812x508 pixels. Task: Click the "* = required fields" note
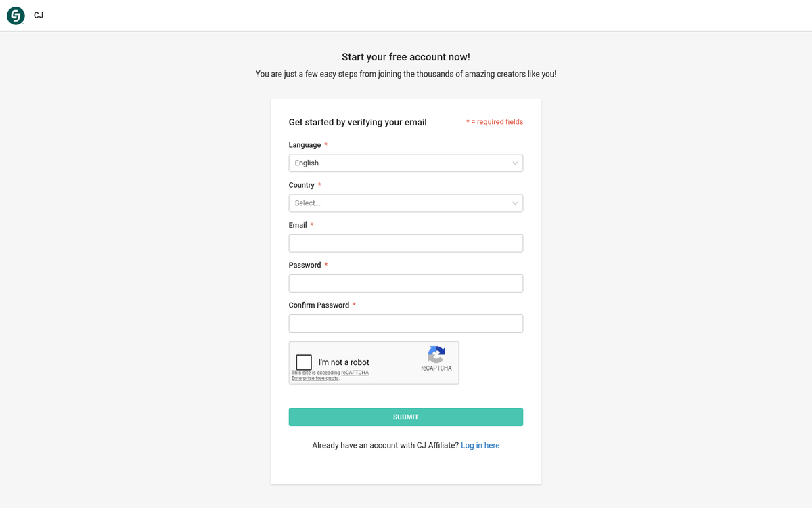495,121
